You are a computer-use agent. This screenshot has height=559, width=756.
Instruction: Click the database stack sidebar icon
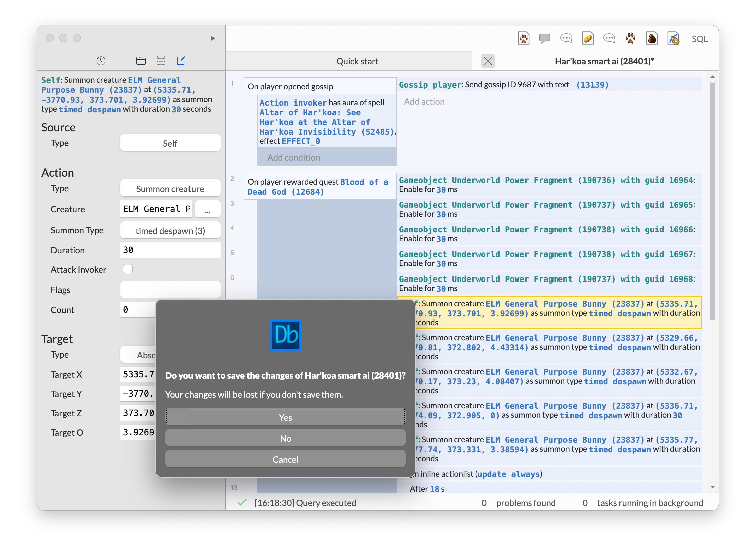(161, 61)
